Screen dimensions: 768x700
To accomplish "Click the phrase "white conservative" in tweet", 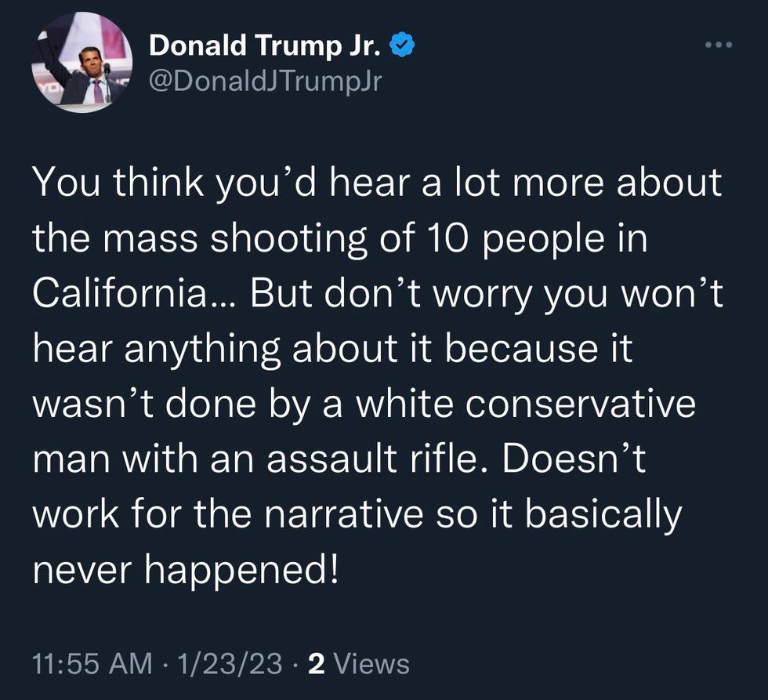I will pos(524,404).
